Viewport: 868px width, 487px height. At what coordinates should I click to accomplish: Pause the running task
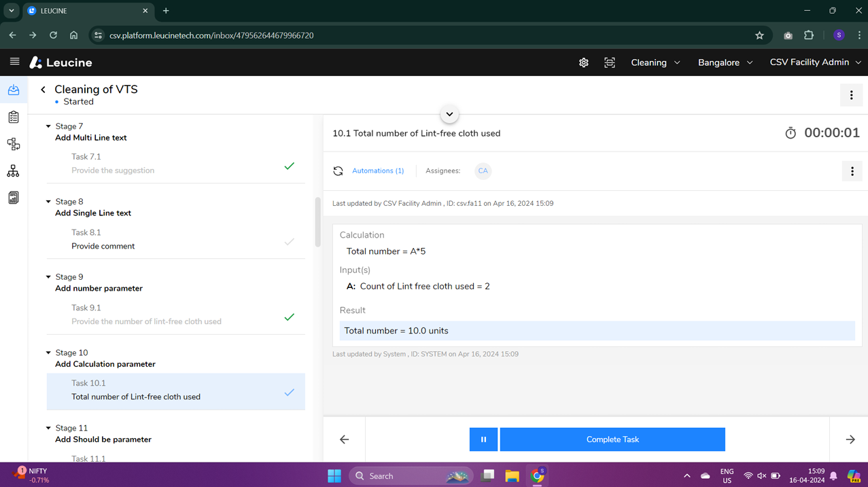point(483,439)
